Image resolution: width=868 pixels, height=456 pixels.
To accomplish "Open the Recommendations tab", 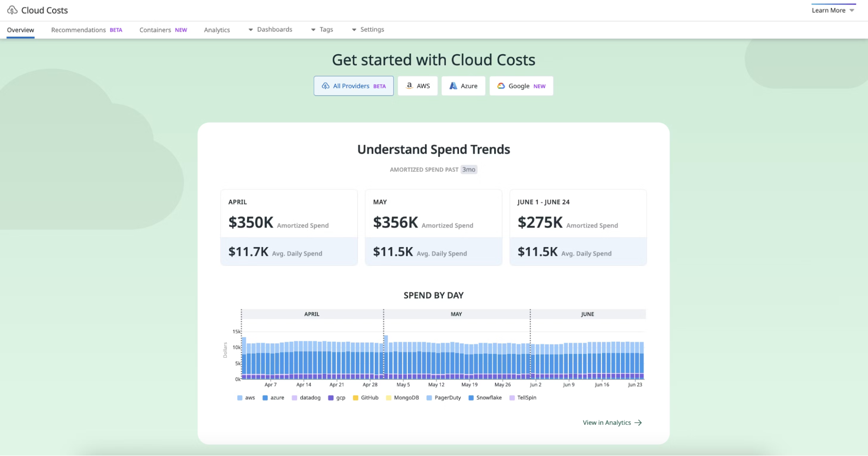I will 86,30.
